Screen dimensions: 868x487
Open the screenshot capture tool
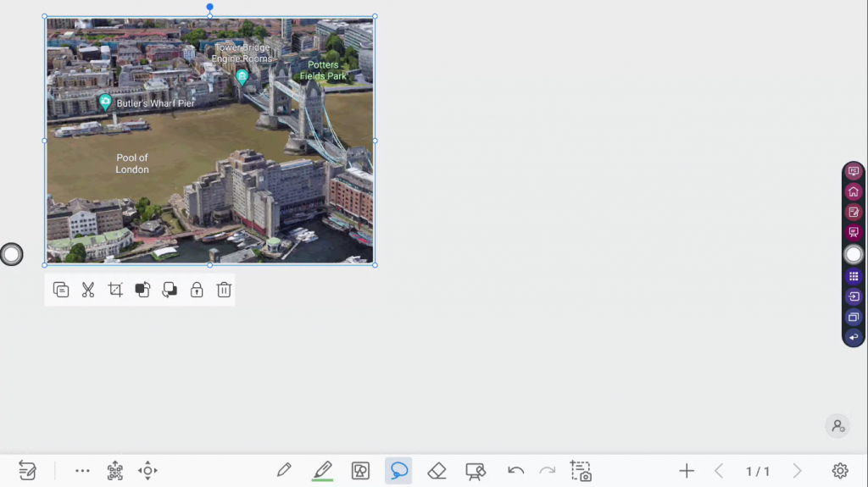(581, 471)
